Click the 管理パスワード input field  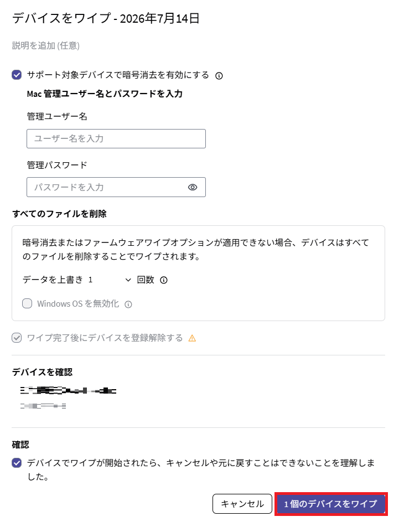coord(116,187)
